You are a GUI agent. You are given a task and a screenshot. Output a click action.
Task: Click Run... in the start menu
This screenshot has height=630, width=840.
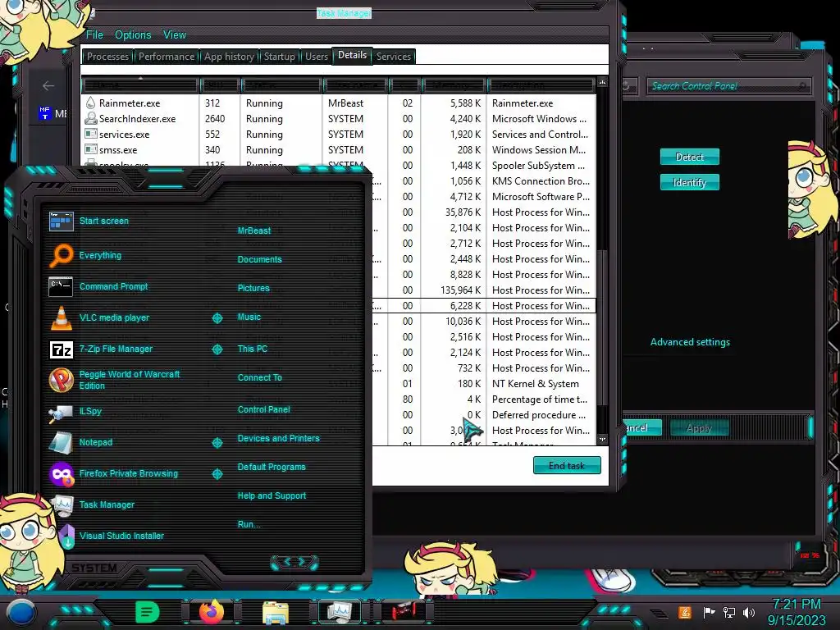[249, 524]
